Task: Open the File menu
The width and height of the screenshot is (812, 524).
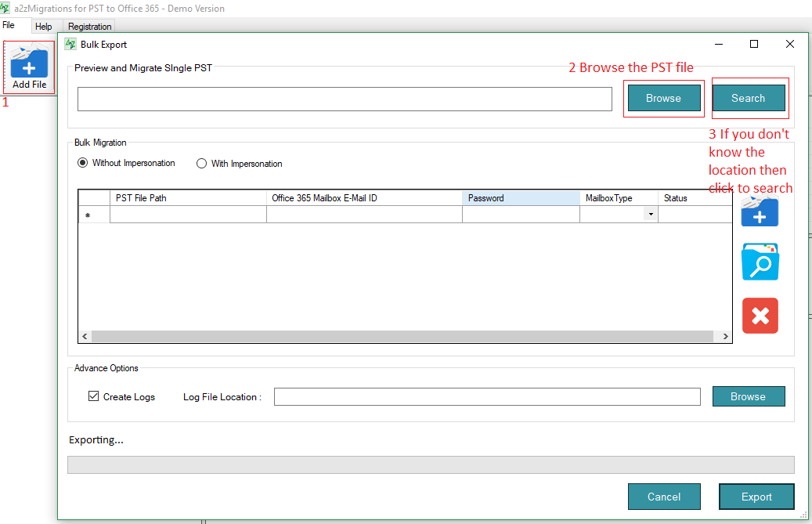Action: point(9,25)
